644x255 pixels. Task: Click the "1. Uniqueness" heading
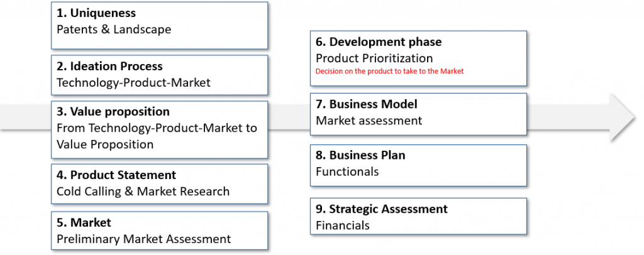click(x=96, y=13)
